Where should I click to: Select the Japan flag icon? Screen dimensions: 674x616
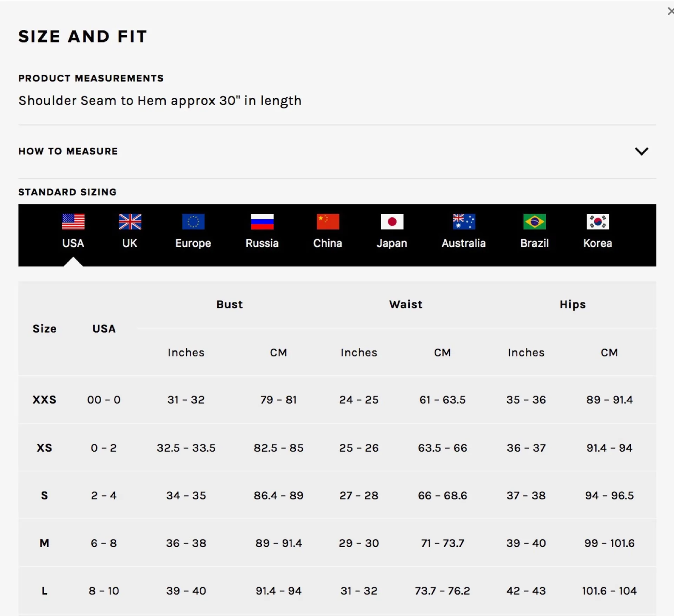(x=392, y=221)
